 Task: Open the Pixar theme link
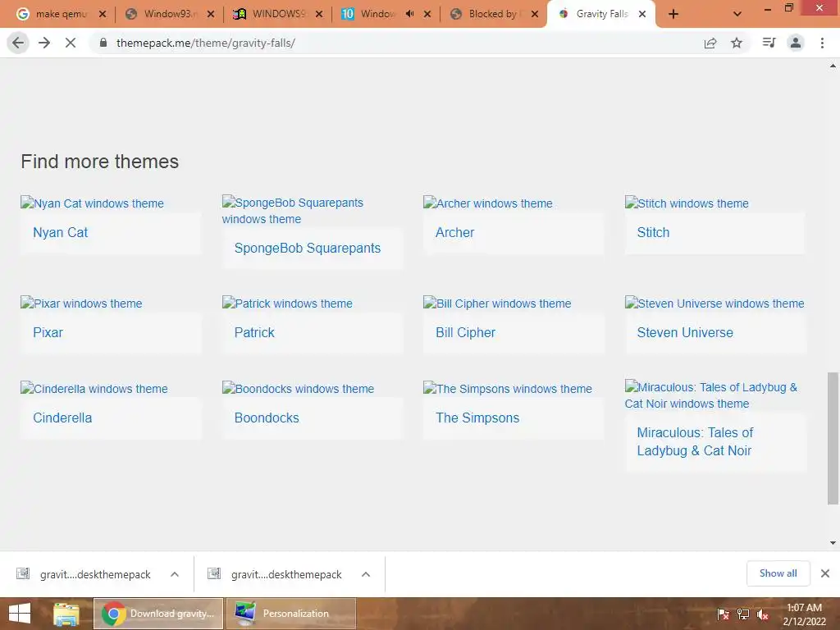(48, 333)
